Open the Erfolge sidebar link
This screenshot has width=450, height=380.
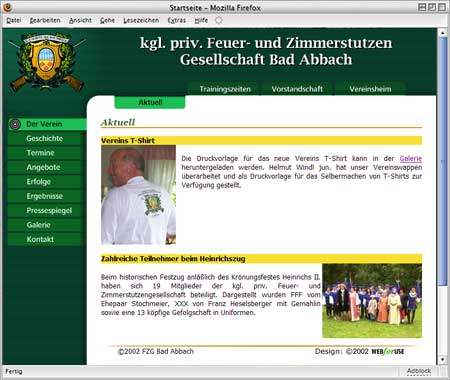(44, 182)
